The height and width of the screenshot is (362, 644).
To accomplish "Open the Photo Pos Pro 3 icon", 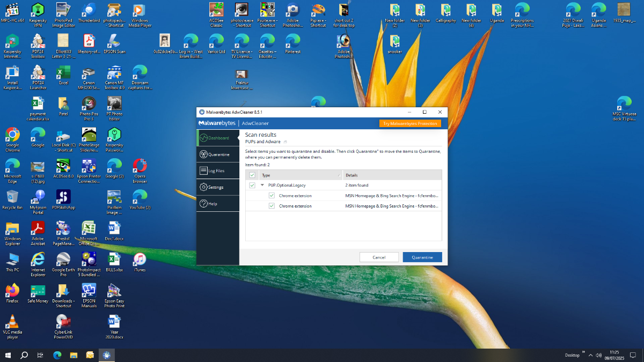I will pos(89,108).
